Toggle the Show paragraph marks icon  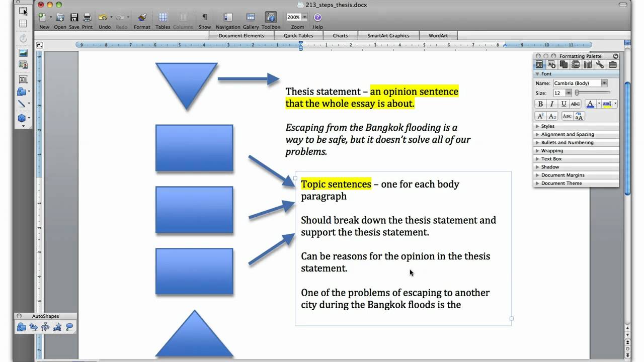pyautogui.click(x=204, y=18)
